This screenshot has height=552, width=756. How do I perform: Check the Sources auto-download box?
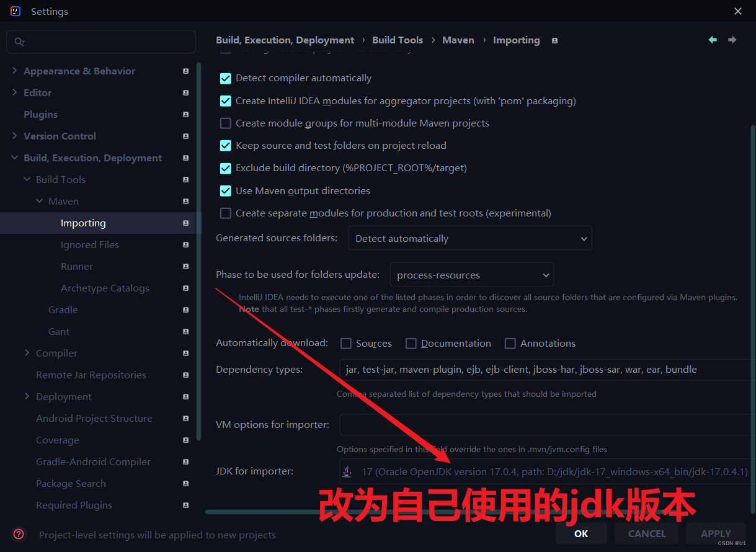[346, 344]
